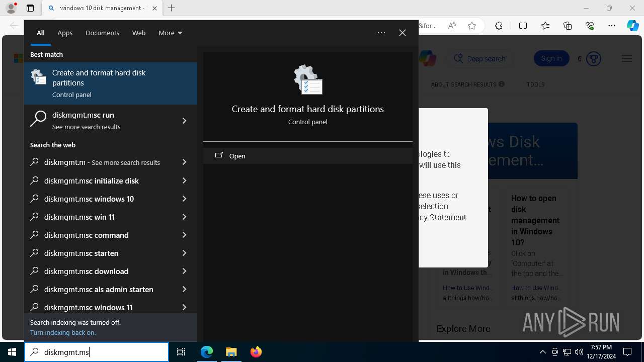Open the notification center icon
The image size is (644, 362).
coord(627,352)
